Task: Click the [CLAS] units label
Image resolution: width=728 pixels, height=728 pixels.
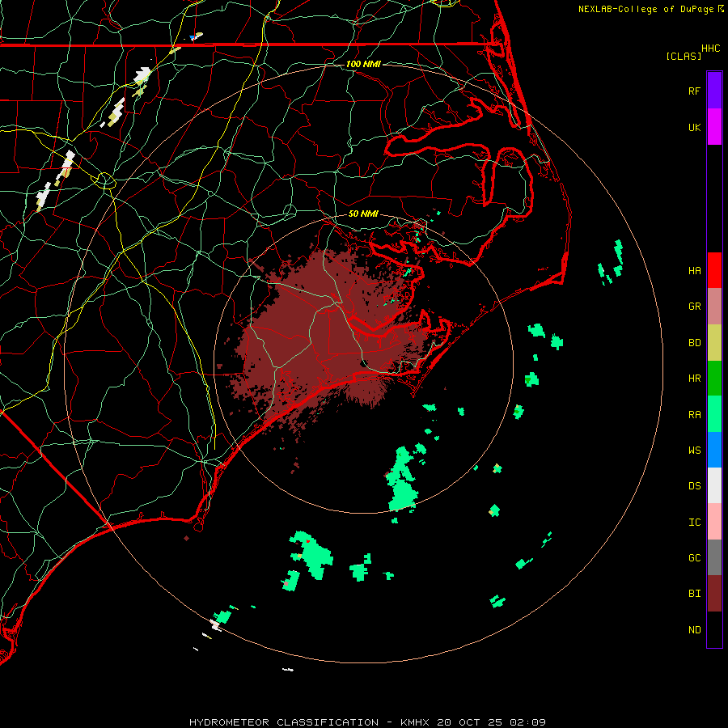Action: pyautogui.click(x=684, y=56)
